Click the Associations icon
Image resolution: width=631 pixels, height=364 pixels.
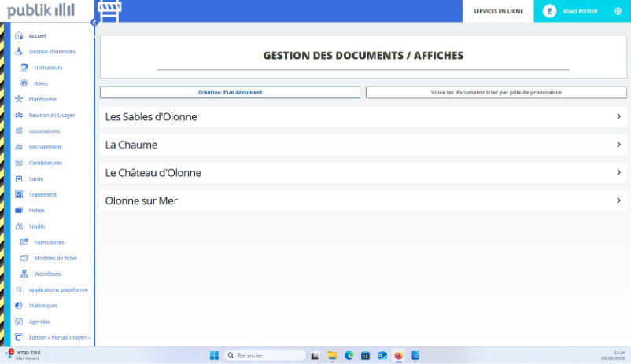(19, 131)
